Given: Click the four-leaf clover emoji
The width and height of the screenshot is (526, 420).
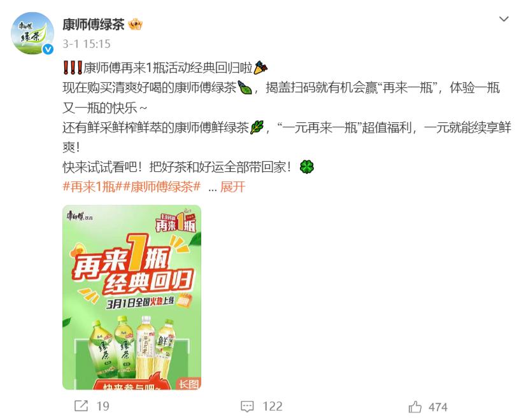Looking at the screenshot, I should coord(307,167).
